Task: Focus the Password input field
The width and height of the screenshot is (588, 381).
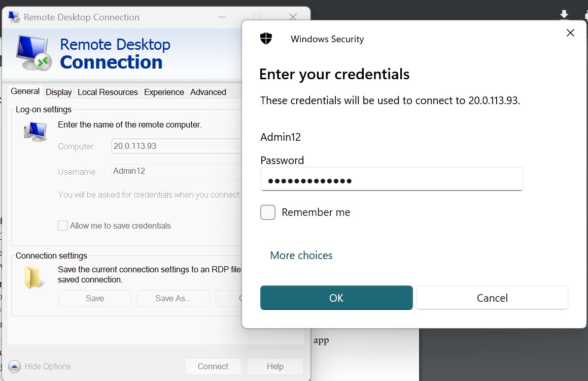Action: [x=392, y=179]
